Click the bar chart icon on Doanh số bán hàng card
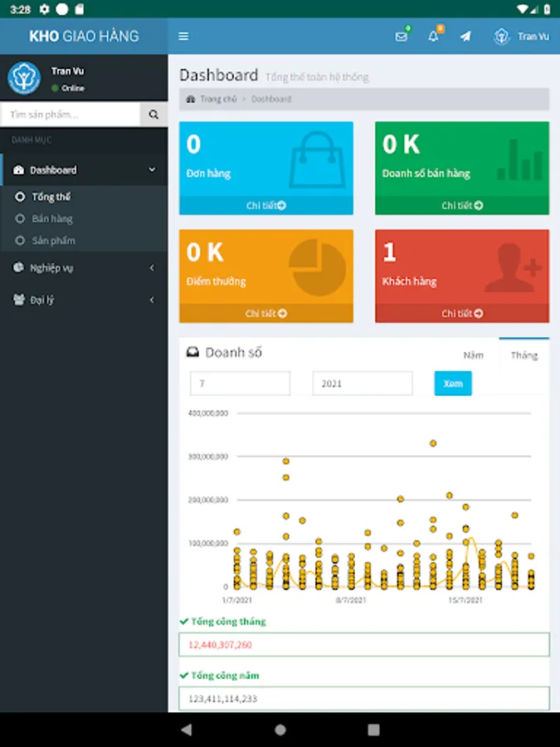This screenshot has height=747, width=560. click(x=520, y=159)
